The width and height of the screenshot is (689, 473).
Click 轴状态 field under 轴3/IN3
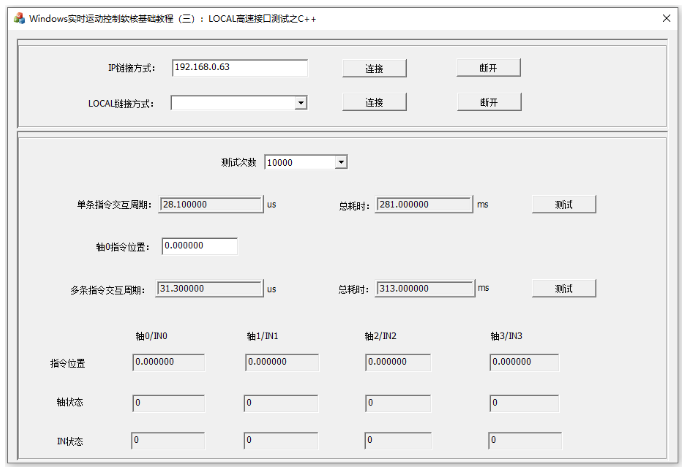(524, 403)
